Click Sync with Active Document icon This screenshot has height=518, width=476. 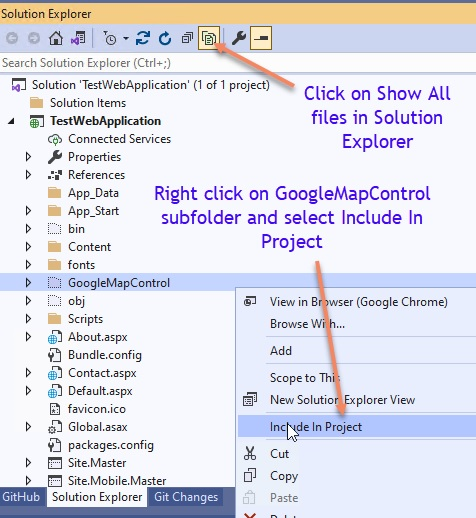[143, 38]
